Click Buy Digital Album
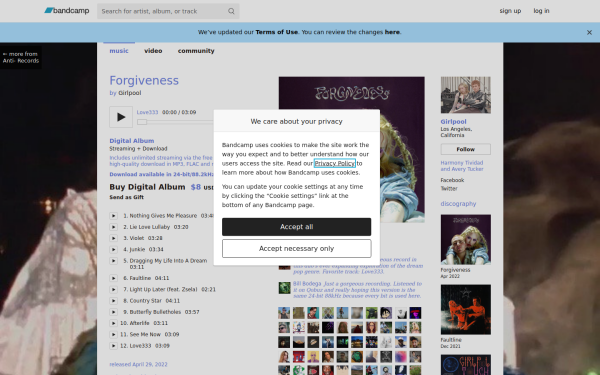This screenshot has height=375, width=600. [147, 187]
